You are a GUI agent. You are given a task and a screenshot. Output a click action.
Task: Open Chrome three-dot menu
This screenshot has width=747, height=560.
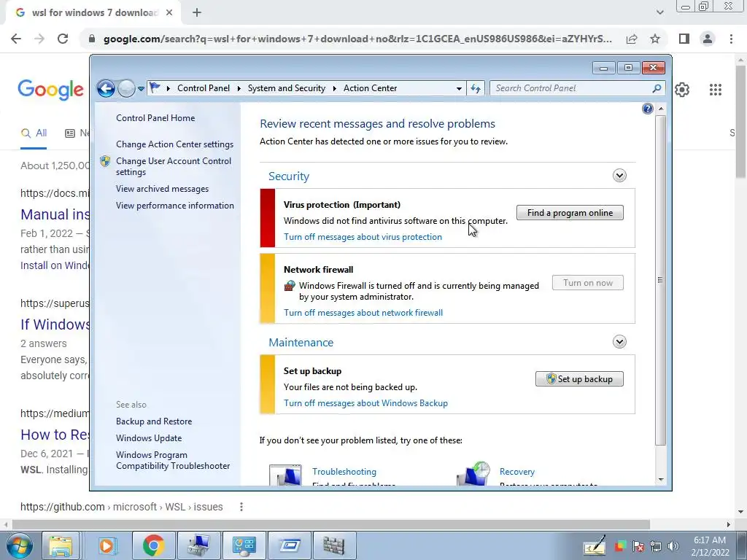pos(731,39)
